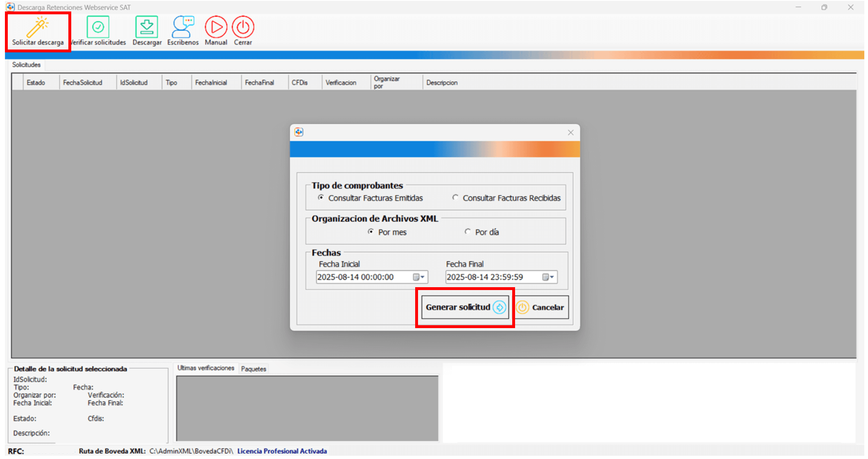Click the Verificacion column header
The image size is (868, 459).
click(x=346, y=83)
